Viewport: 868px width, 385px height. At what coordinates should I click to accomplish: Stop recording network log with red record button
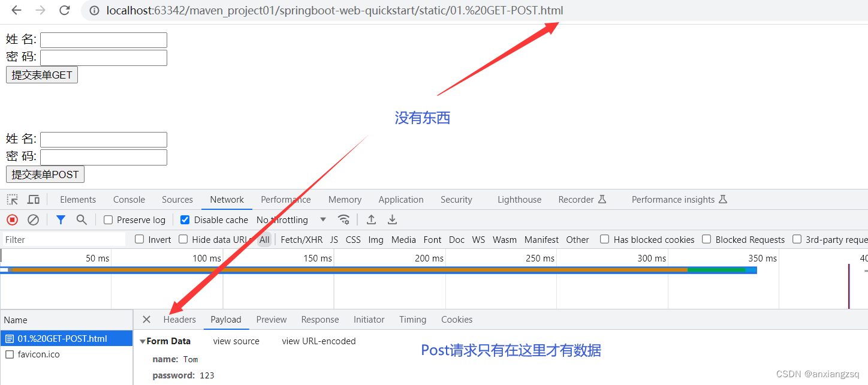11,219
